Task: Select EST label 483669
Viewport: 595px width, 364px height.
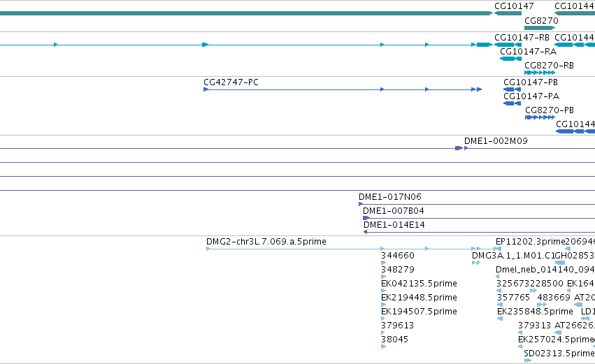Action: [554, 298]
